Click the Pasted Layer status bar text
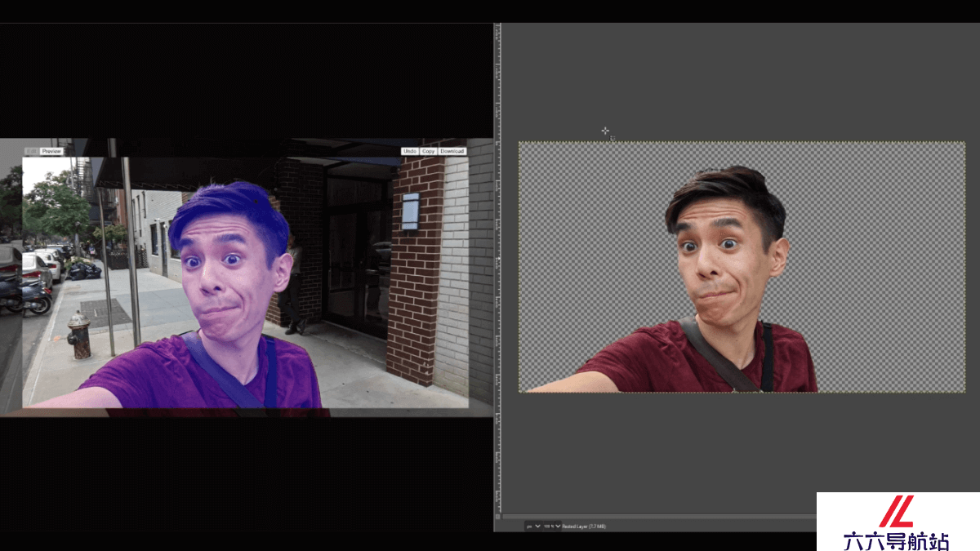The image size is (980, 551). tap(584, 527)
